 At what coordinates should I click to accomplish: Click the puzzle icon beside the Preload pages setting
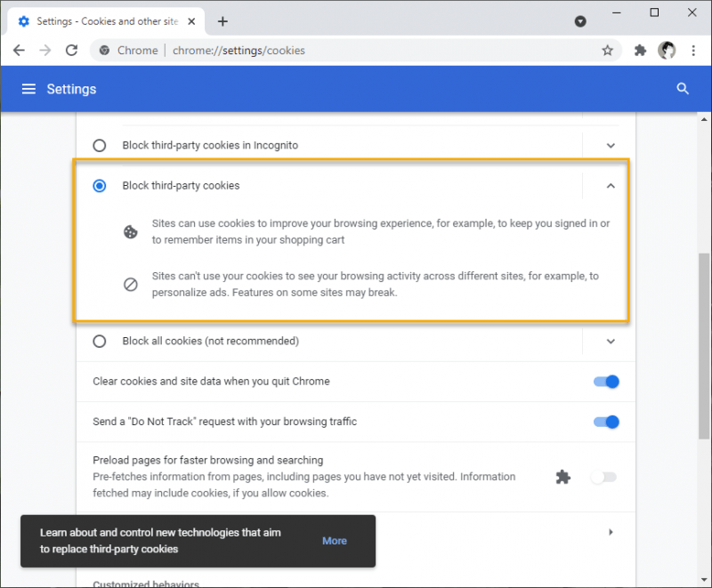tap(563, 477)
